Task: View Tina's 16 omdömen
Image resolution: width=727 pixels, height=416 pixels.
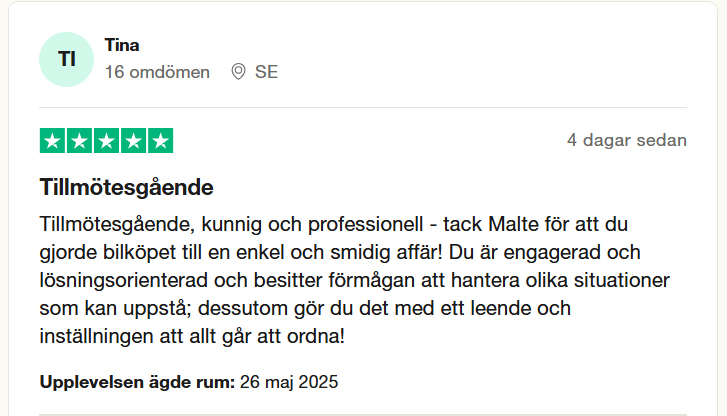Action: (x=157, y=72)
